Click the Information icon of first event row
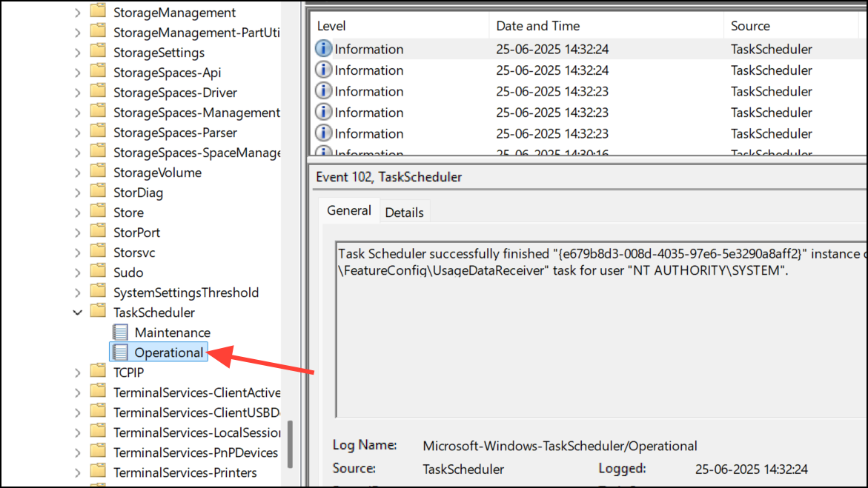This screenshot has width=868, height=488. pyautogui.click(x=323, y=49)
